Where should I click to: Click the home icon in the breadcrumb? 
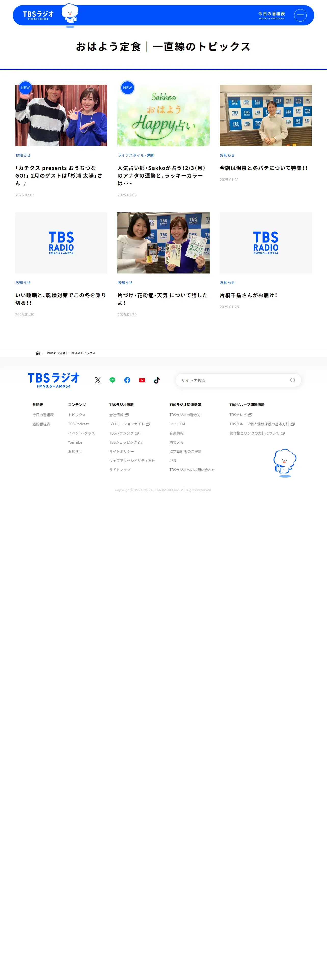38,353
